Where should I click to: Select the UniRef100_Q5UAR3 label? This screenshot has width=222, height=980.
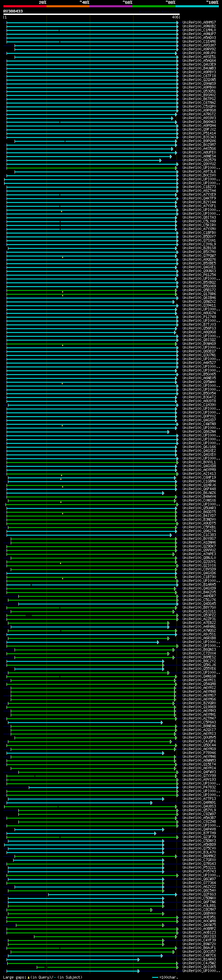tap(199, 508)
